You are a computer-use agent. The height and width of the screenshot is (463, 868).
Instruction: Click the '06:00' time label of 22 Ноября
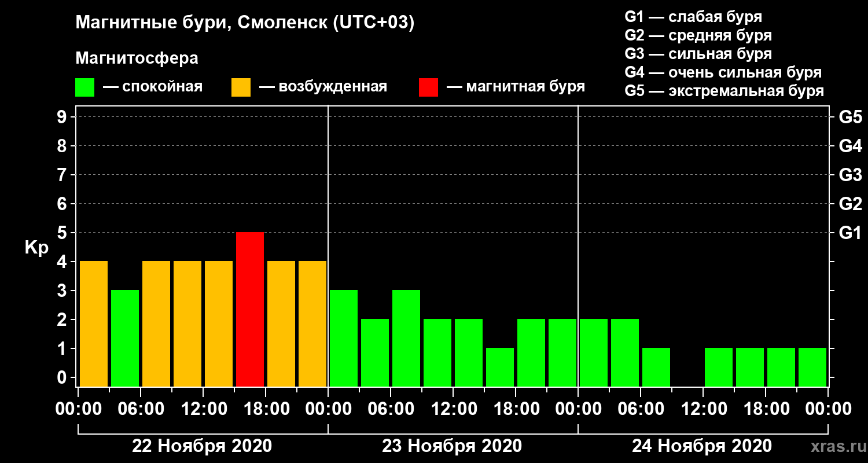[141, 409]
